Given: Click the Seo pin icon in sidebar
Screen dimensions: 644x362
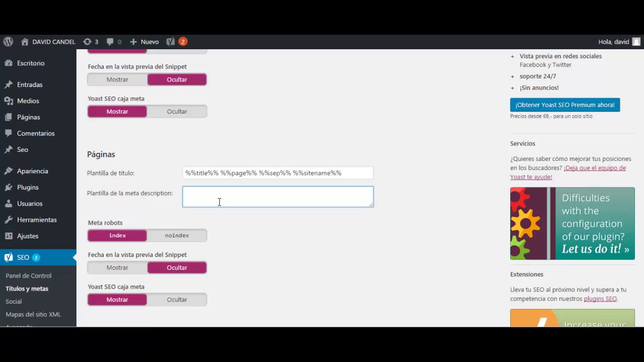Looking at the screenshot, I should tap(9, 149).
